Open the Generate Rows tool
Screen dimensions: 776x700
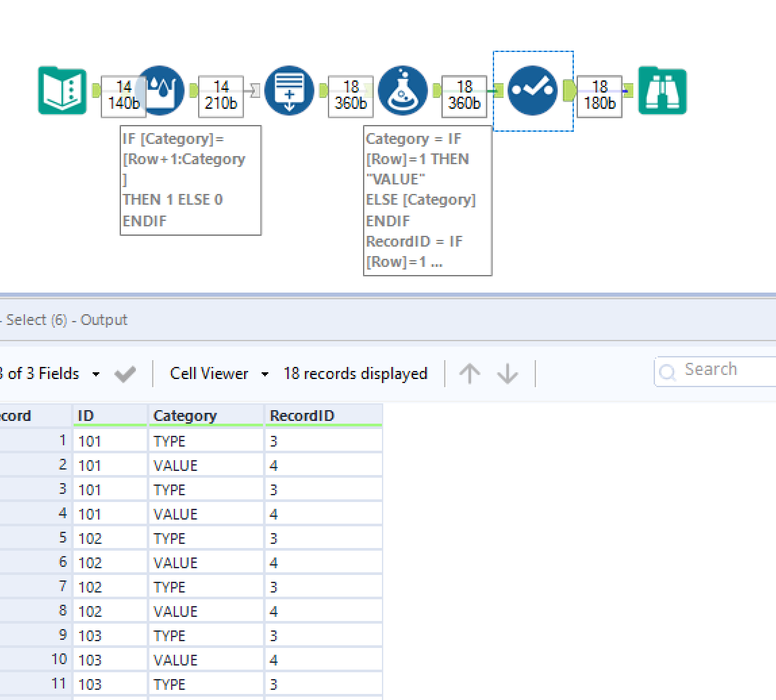pyautogui.click(x=289, y=91)
